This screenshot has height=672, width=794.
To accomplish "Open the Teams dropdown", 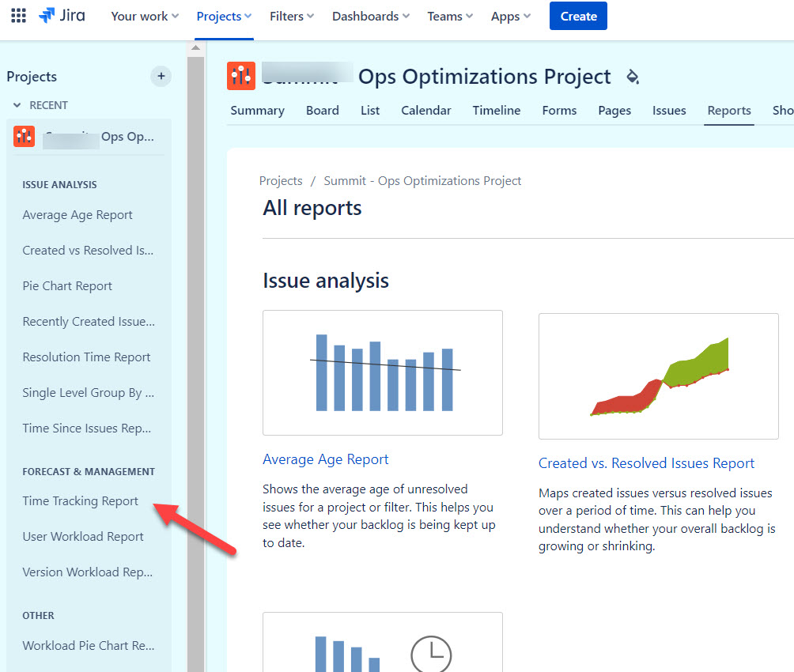I will tap(450, 16).
